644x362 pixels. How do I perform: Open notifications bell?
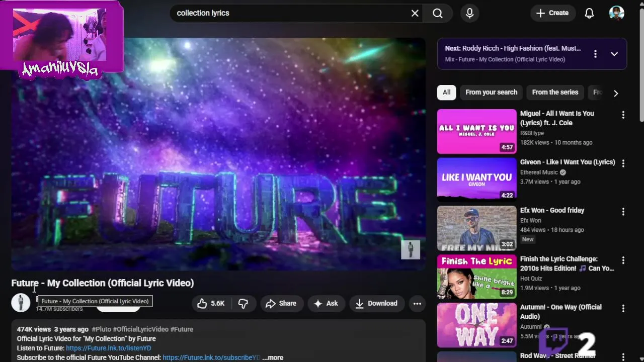(589, 13)
